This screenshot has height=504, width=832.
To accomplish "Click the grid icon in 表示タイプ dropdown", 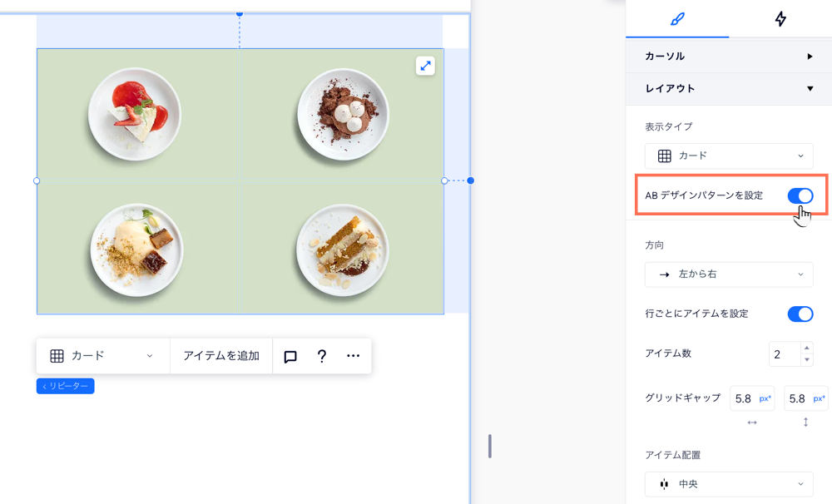I will click(x=664, y=156).
